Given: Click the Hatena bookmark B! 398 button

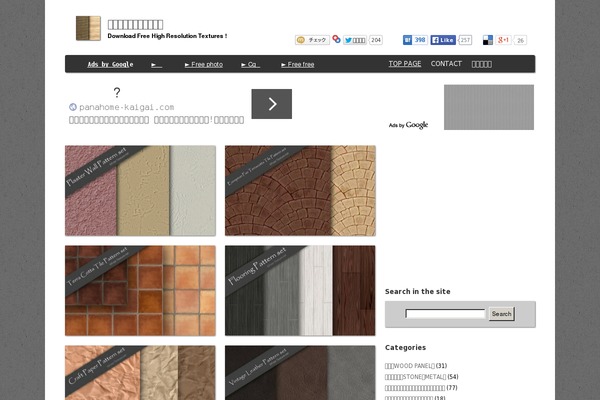Looking at the screenshot, I should click(415, 40).
